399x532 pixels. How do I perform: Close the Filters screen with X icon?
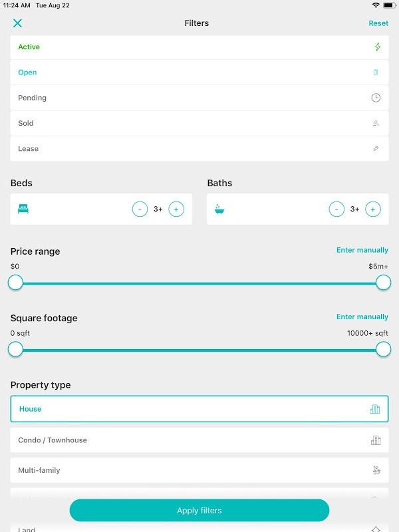coord(17,23)
